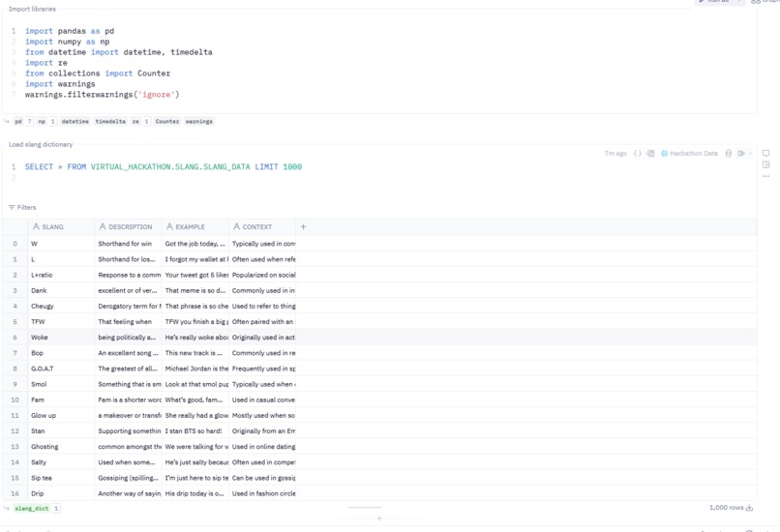Image resolution: width=780 pixels, height=532 pixels.
Task: Click the Load slang dictionary cell title
Action: [41, 145]
